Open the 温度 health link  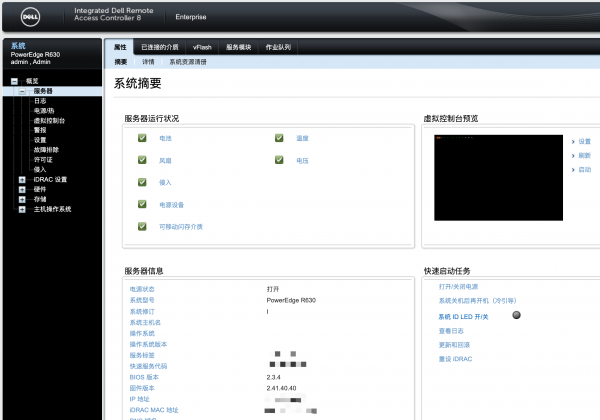(x=302, y=138)
